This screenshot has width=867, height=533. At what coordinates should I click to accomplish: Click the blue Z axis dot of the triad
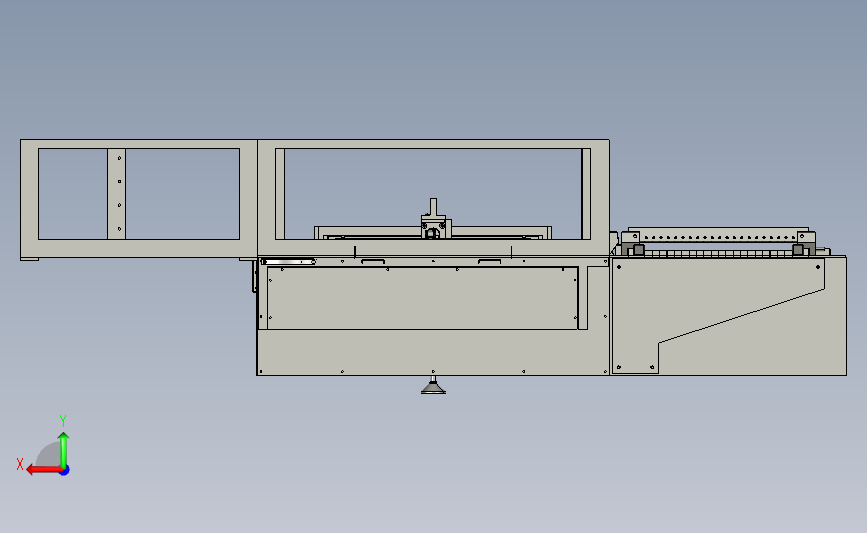click(65, 471)
